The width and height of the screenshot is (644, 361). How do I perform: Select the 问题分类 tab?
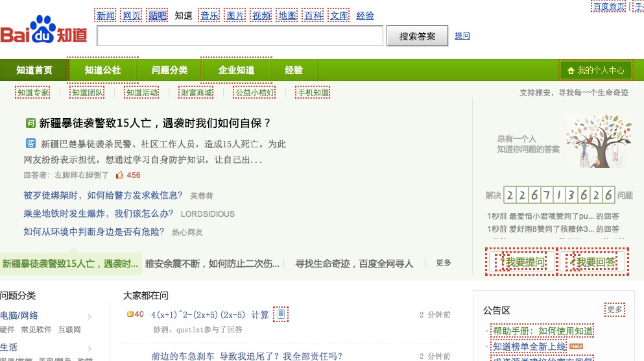tap(169, 70)
